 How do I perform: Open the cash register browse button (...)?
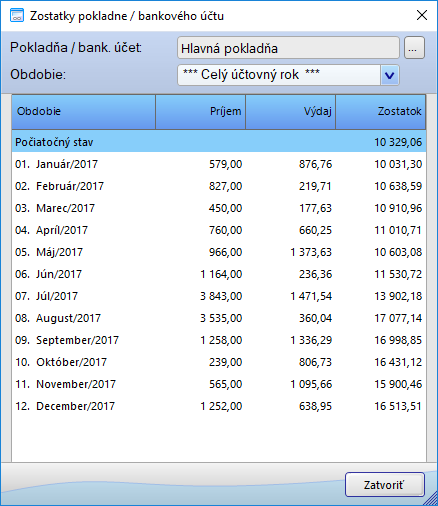pyautogui.click(x=414, y=48)
